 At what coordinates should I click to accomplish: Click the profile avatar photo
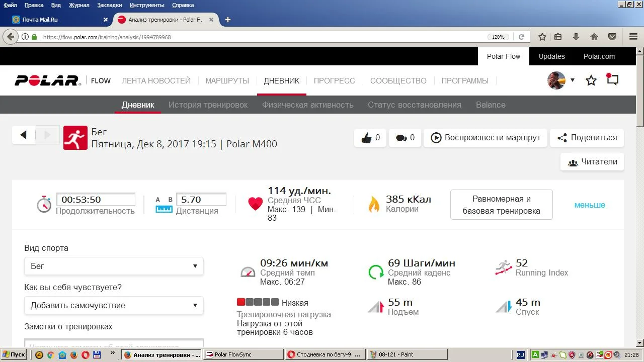tap(556, 80)
